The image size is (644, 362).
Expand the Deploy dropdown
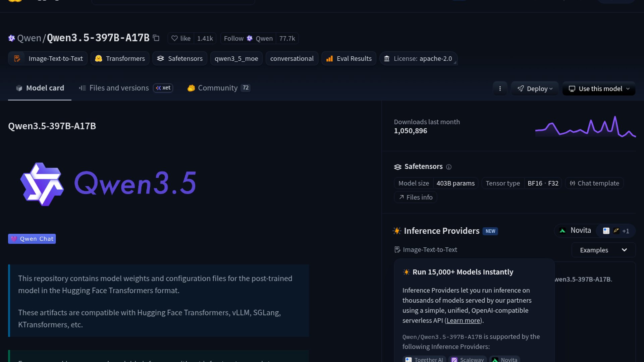[535, 88]
